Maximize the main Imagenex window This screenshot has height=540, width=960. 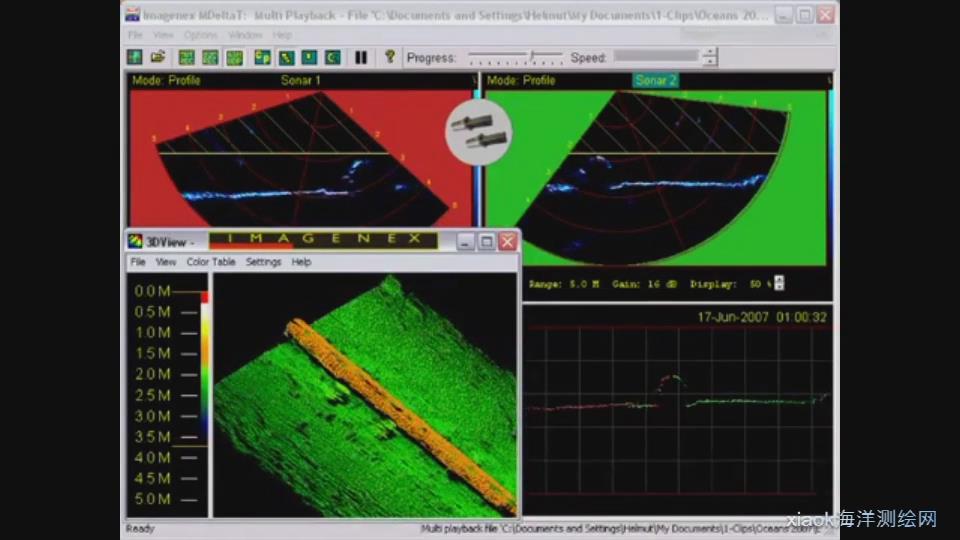[804, 15]
